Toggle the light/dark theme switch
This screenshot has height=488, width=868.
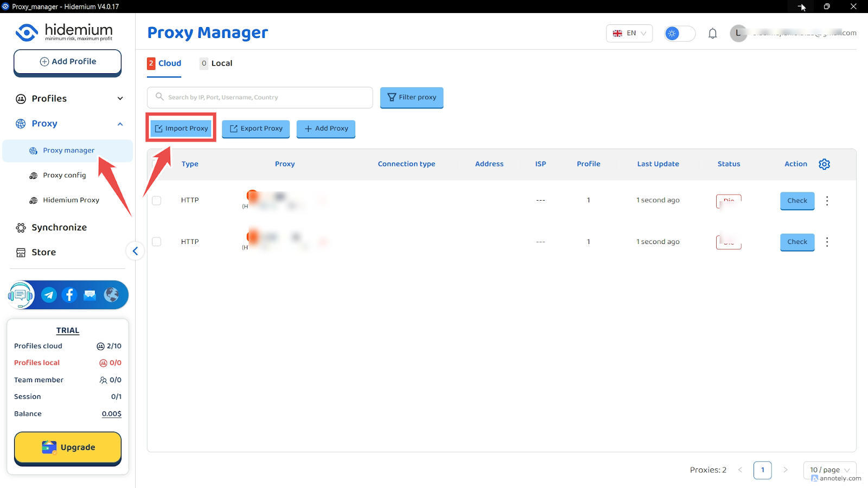pyautogui.click(x=680, y=34)
